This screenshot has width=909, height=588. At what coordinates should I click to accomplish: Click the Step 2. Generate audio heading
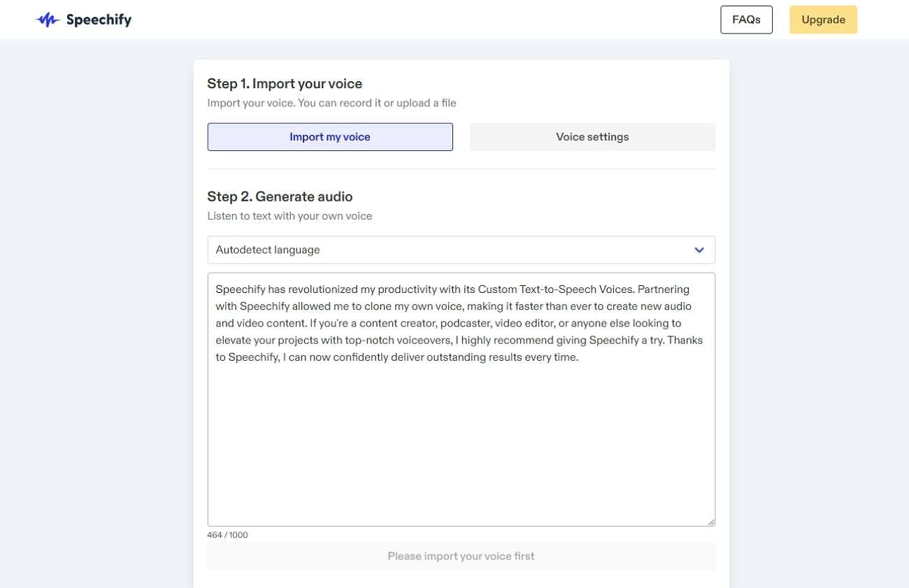coord(280,196)
